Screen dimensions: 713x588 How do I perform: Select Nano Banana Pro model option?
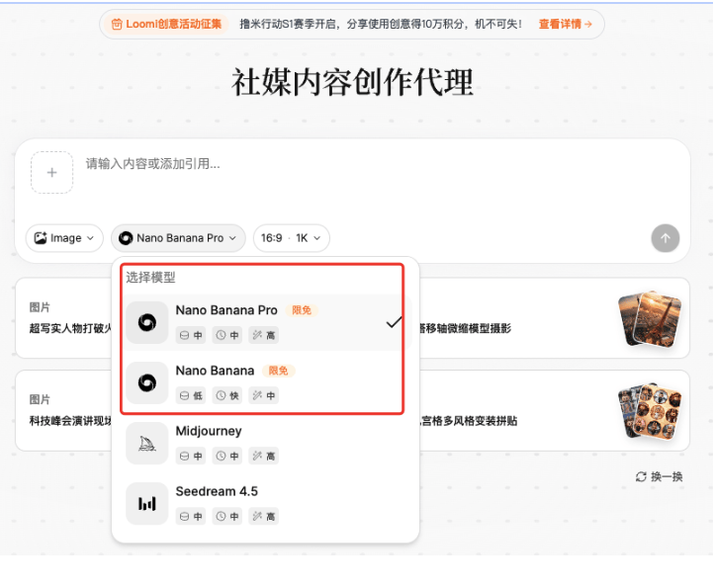pyautogui.click(x=268, y=322)
